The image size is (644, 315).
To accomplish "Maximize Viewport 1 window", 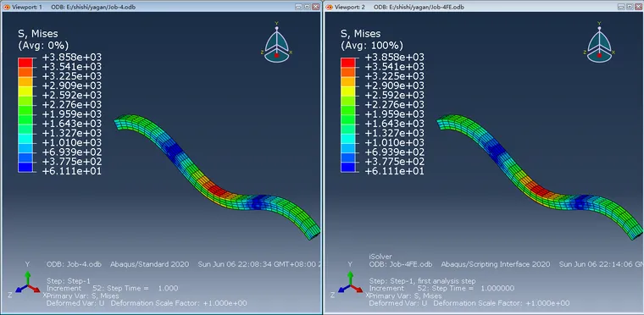I will point(308,7).
